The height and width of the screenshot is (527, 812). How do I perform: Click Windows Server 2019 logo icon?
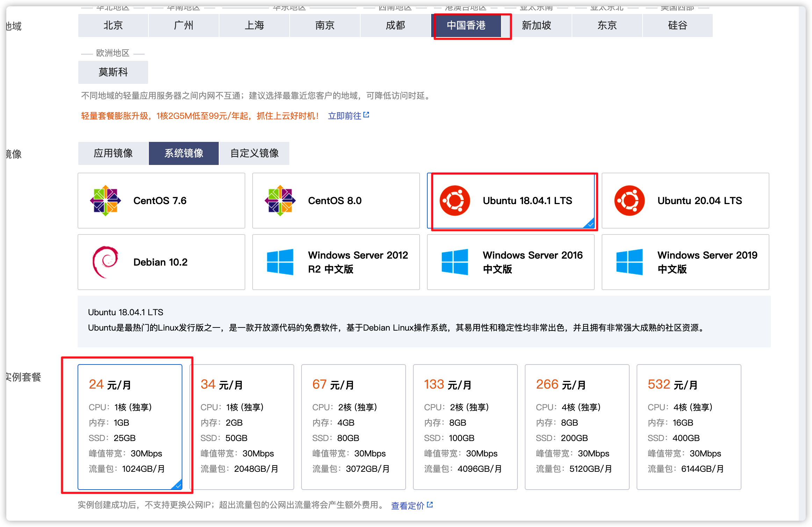pos(629,262)
